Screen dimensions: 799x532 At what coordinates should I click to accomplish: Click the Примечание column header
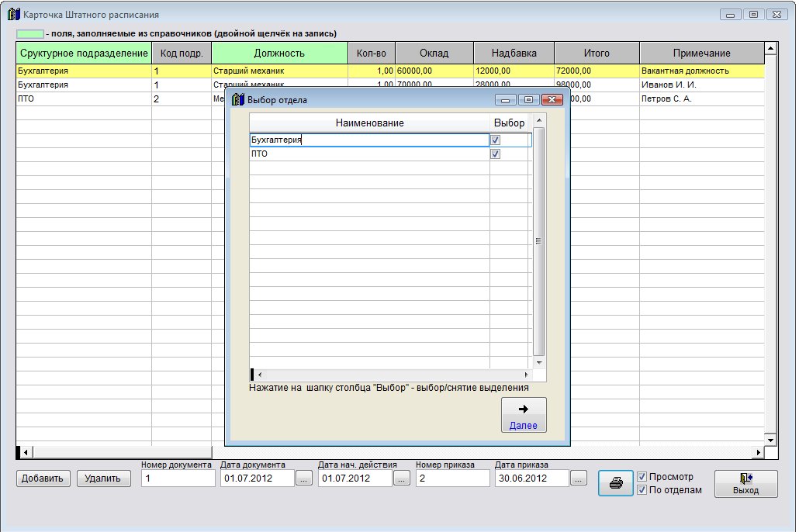point(702,53)
